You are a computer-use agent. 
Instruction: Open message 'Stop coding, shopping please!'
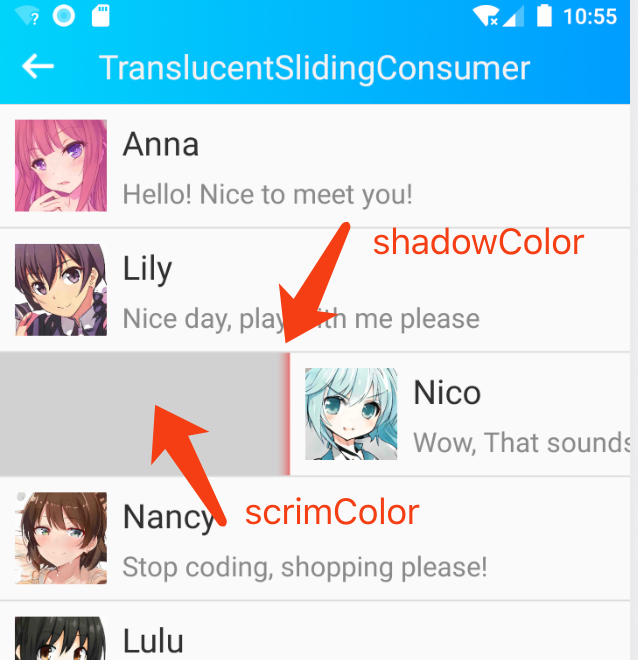pyautogui.click(x=305, y=567)
